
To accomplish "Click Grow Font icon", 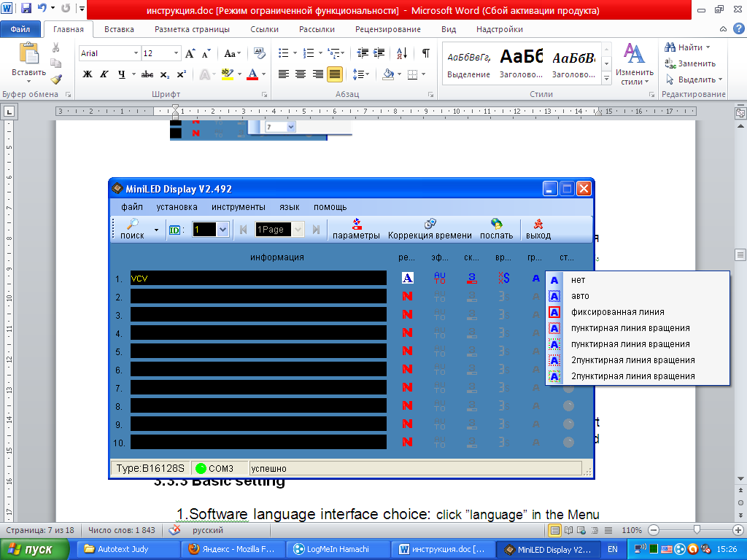I will [190, 53].
